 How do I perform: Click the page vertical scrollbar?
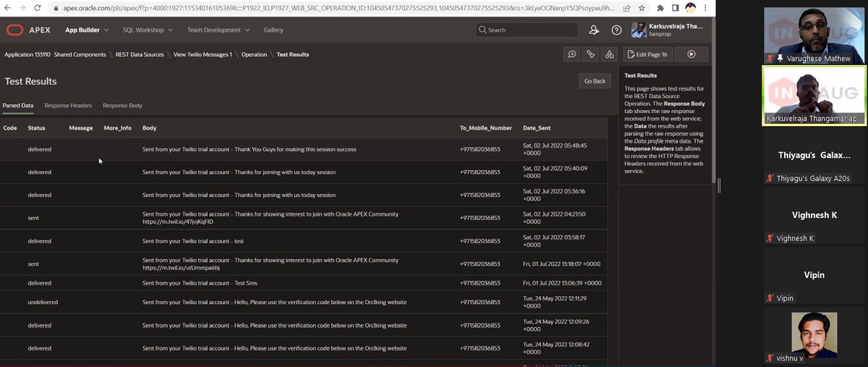click(715, 101)
